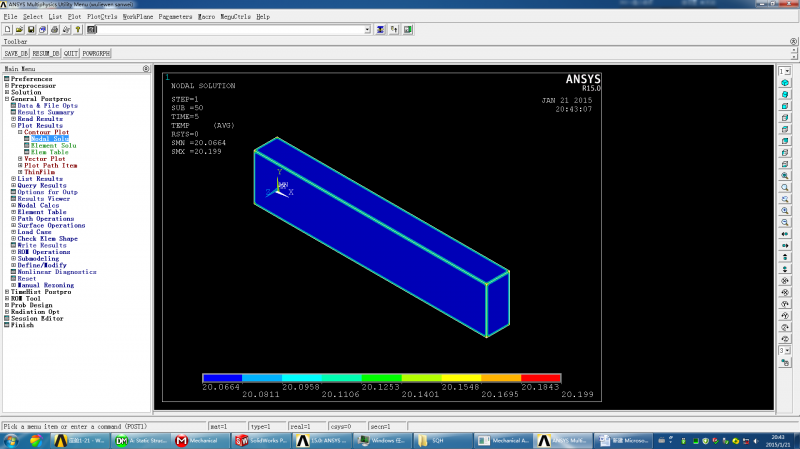Viewport: 800px width, 449px height.
Task: Click the Open ANSYS File icon
Action: tap(19, 30)
